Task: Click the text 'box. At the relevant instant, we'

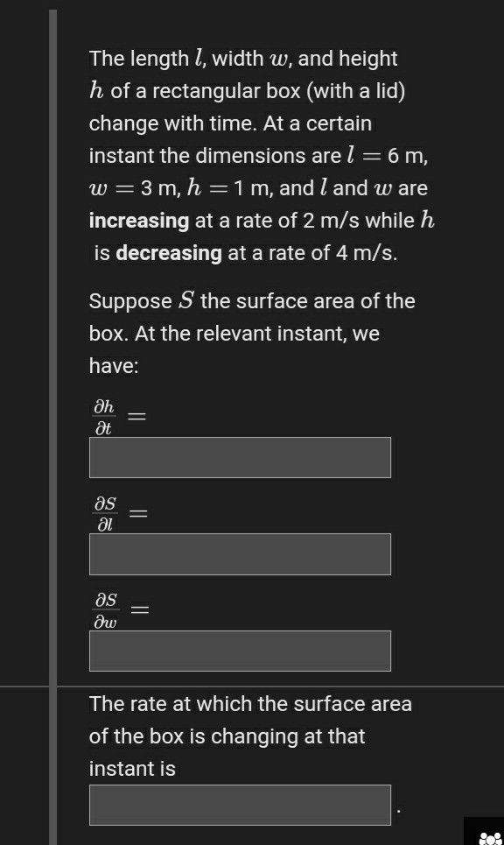Action: tap(234, 334)
